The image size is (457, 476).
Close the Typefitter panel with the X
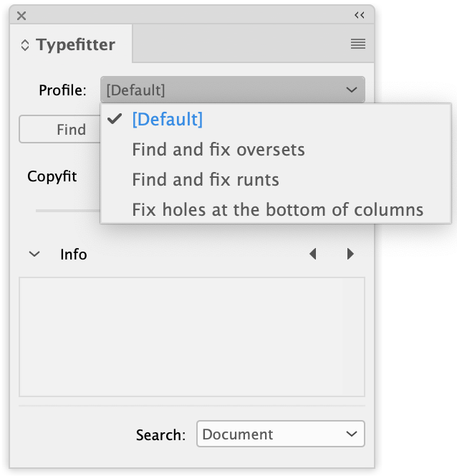(21, 16)
